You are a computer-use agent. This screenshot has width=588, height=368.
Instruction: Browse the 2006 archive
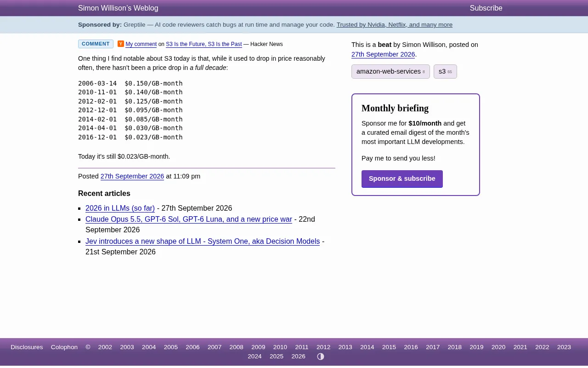click(192, 347)
